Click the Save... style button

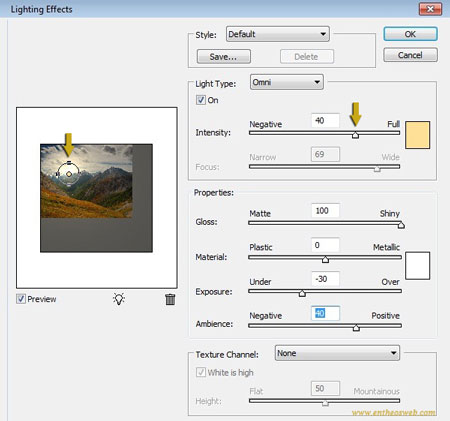pos(224,57)
